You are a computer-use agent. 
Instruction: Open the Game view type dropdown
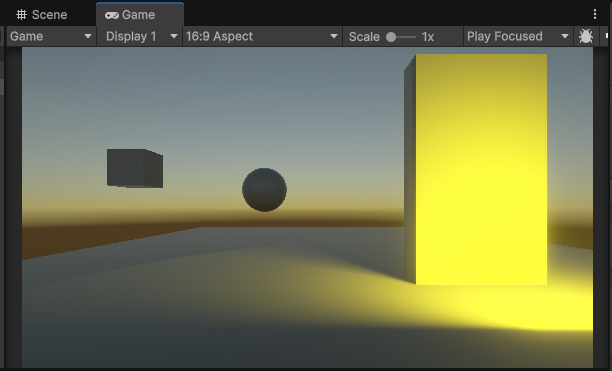(x=51, y=36)
